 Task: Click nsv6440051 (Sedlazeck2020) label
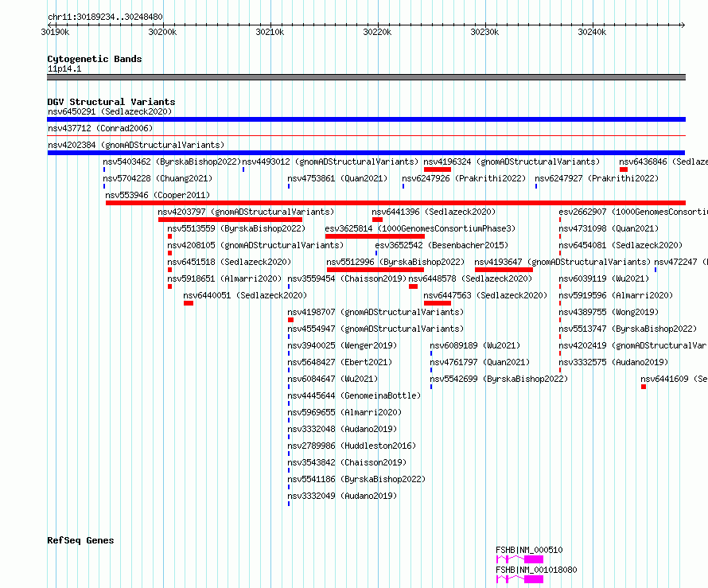(x=245, y=295)
